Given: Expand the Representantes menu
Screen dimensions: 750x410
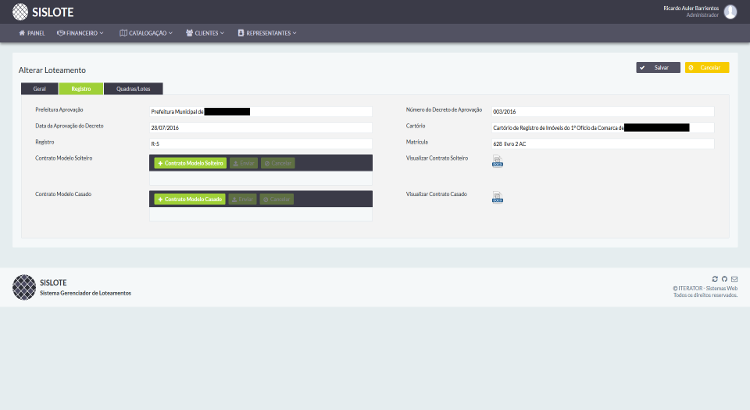Looking at the screenshot, I should (x=267, y=33).
